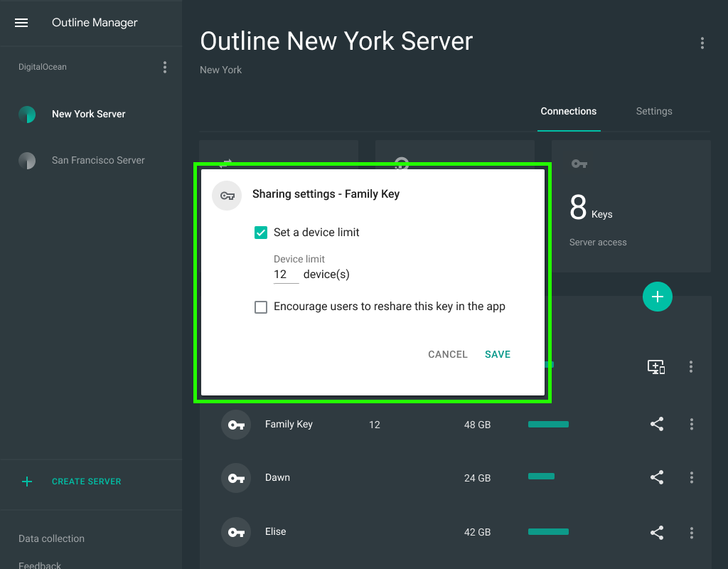Click the connect device icon in first row
Image resolution: width=728 pixels, height=569 pixels.
coord(655,367)
